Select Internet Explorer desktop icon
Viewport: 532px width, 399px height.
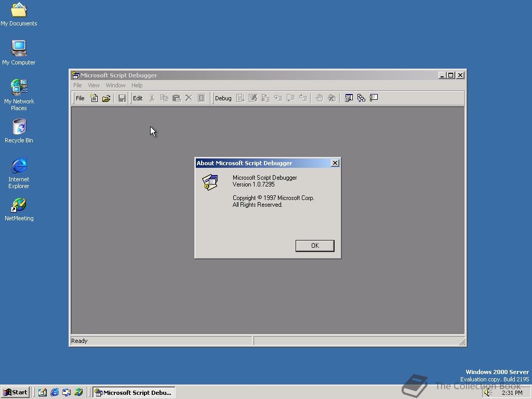click(19, 173)
